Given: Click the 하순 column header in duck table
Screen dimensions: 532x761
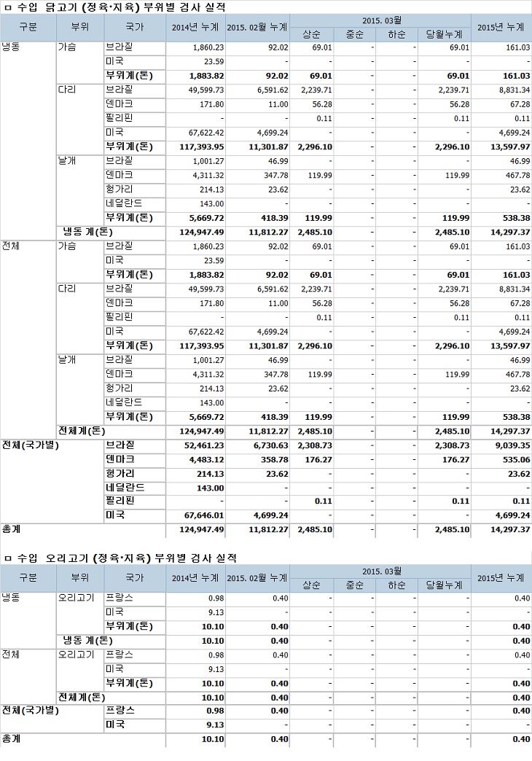Looking at the screenshot, I should tap(396, 585).
